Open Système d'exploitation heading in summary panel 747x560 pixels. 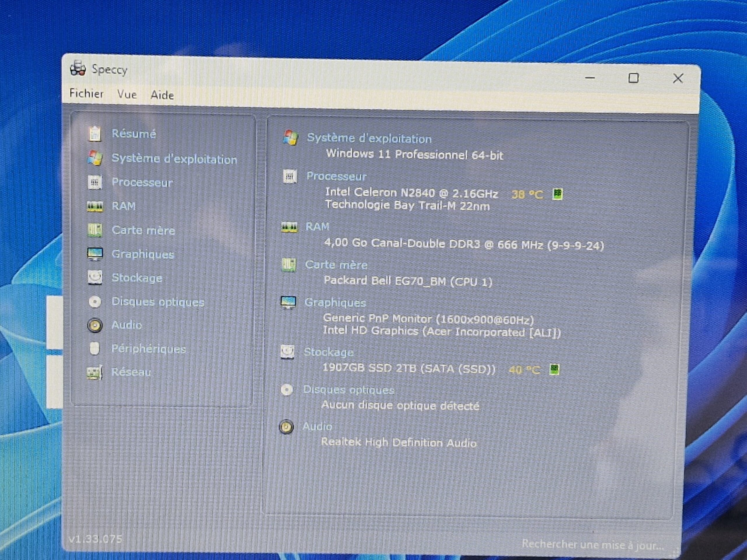(x=369, y=139)
